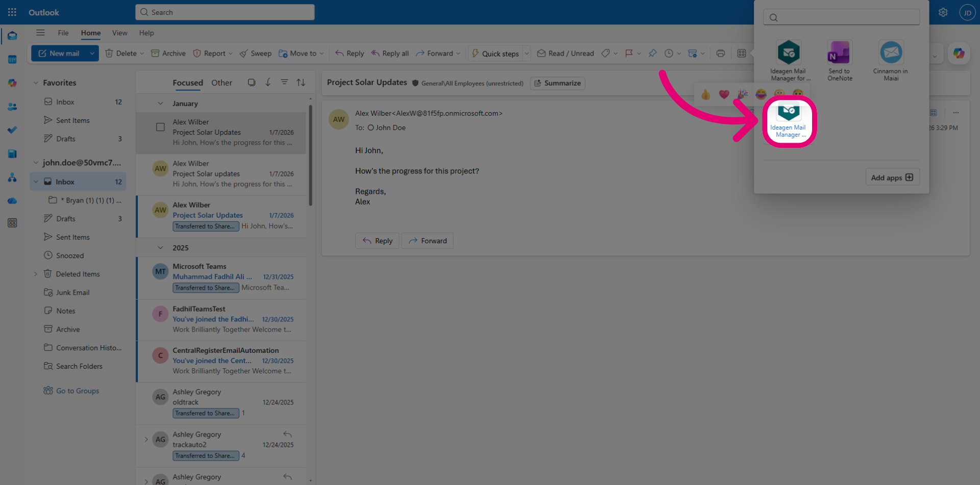This screenshot has height=485, width=980.
Task: Click the Flag icon in ribbon
Action: tap(629, 53)
